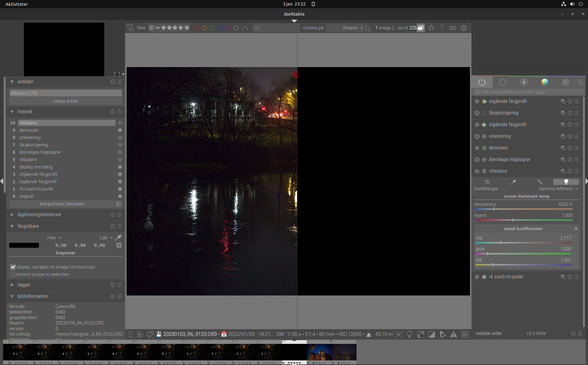The height and width of the screenshot is (365, 588).
Task: Collapse the kanal koefficienter section
Action: (x=576, y=229)
